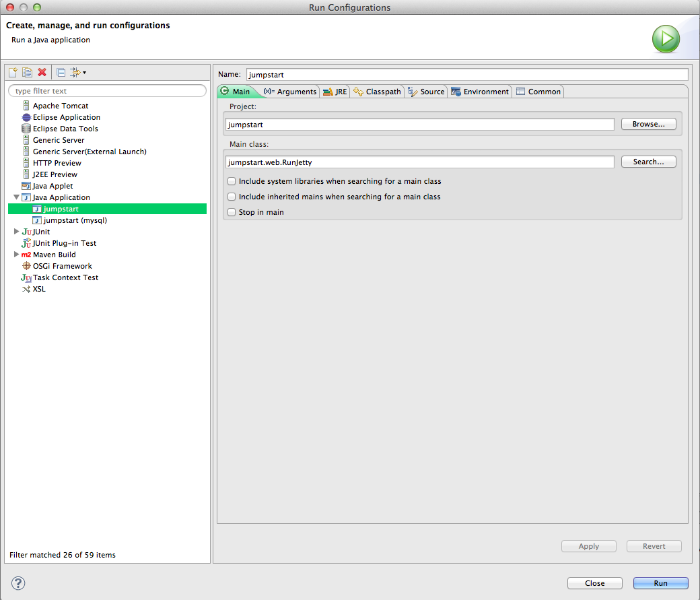Click the Duplicate configuration icon
Viewport: 700px width, 600px height.
pyautogui.click(x=27, y=72)
